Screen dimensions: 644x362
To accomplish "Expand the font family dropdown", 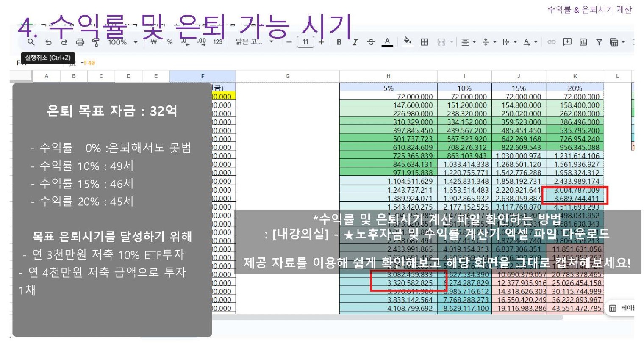I will (254, 42).
